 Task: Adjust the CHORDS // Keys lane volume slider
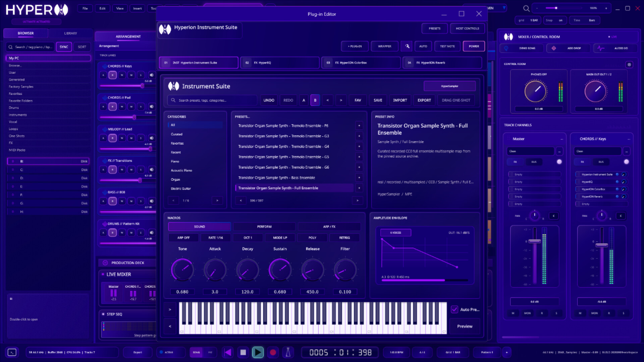[x=127, y=86]
